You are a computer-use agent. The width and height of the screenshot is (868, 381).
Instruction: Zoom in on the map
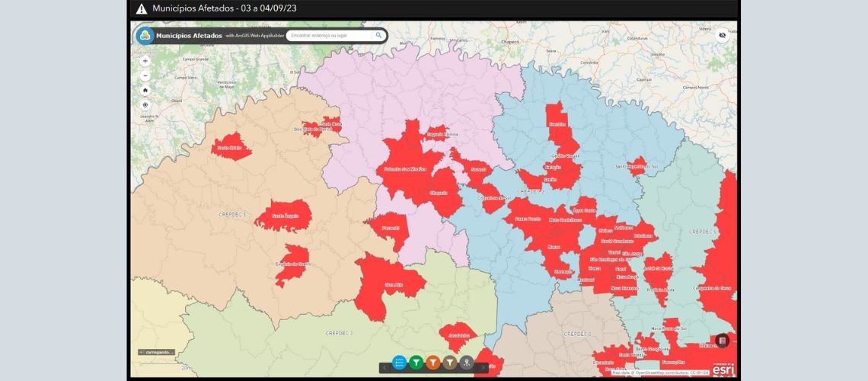click(145, 61)
